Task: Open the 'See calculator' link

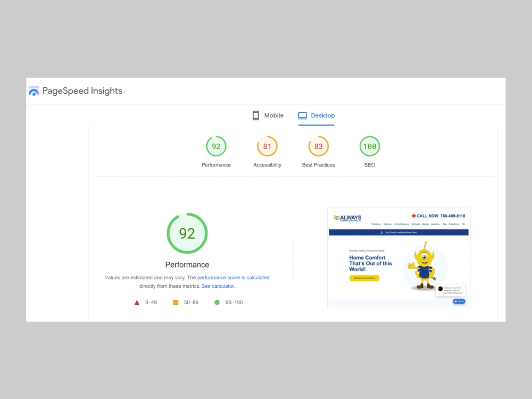Action: 218,286
